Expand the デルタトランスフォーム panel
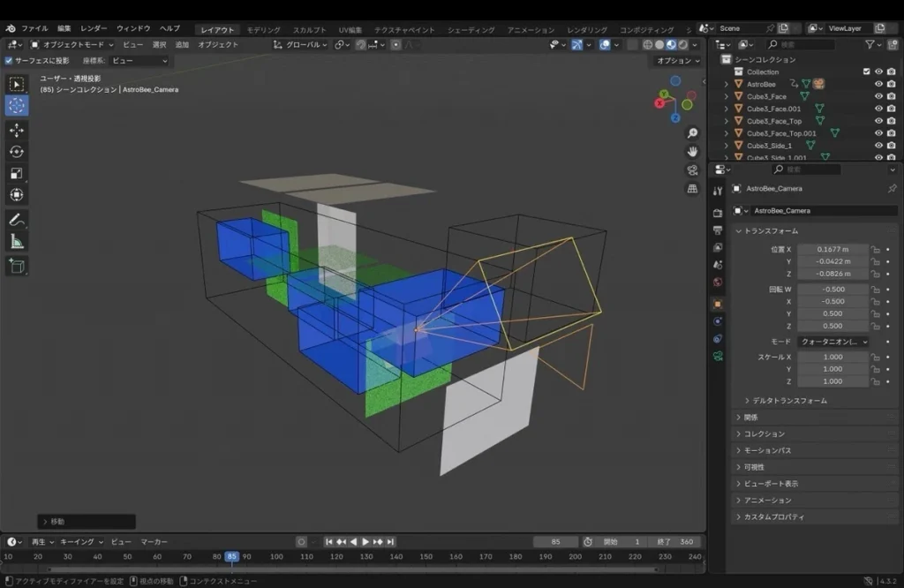904x588 pixels. pyautogui.click(x=786, y=400)
